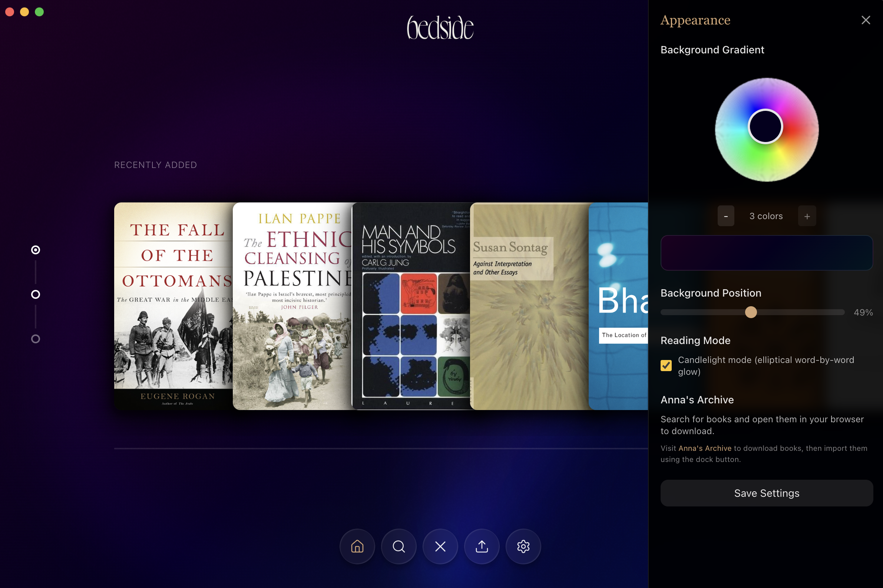Image resolution: width=883 pixels, height=588 pixels.
Task: Click the Background Position slider handle
Action: 751,312
